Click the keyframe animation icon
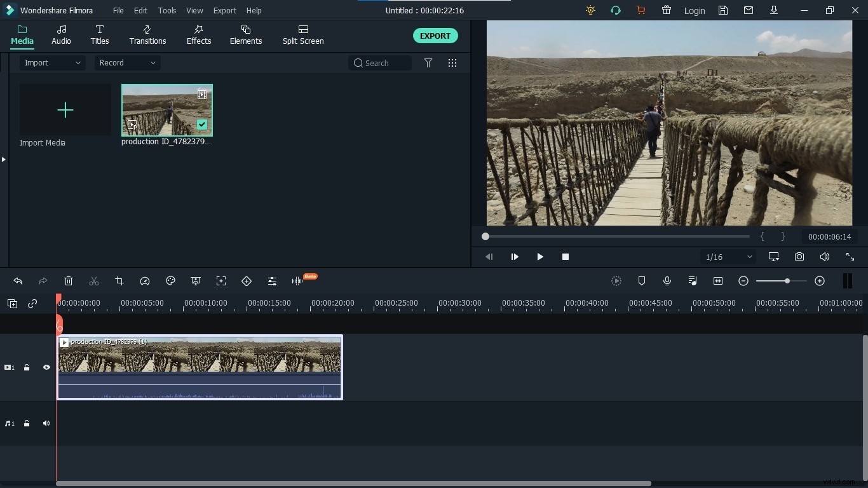Screen dimensions: 868x488 (247, 281)
